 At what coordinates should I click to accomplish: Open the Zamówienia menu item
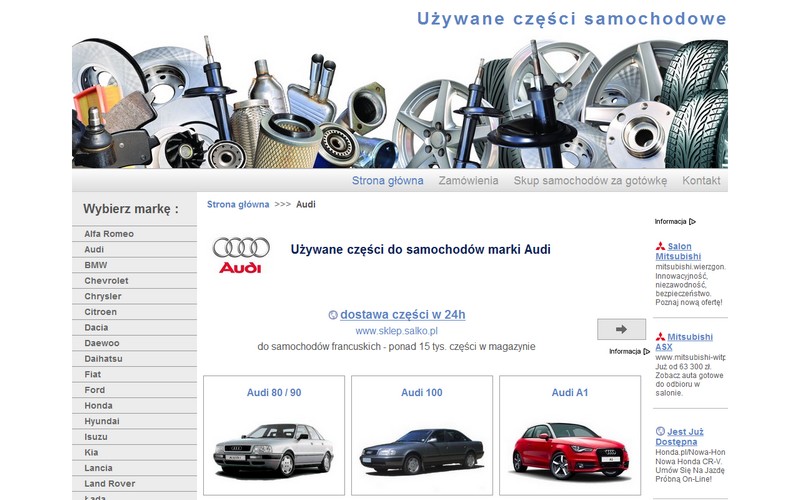click(x=468, y=181)
